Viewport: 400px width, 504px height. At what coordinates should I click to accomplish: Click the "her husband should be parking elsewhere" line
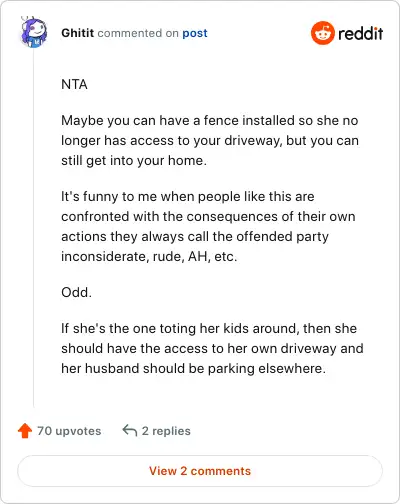pos(193,369)
